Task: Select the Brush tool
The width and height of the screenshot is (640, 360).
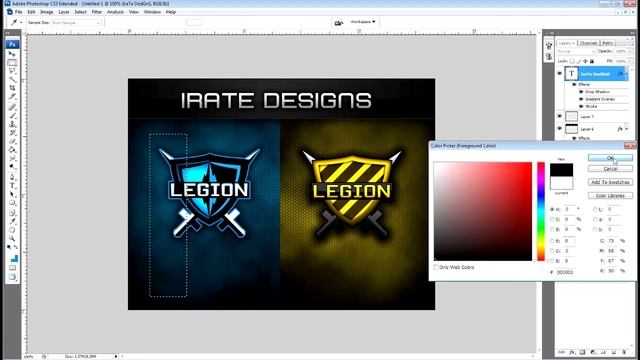Action: click(x=12, y=116)
